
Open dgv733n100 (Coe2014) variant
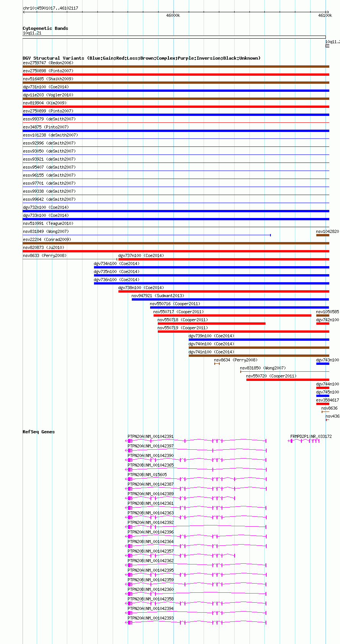pos(46,215)
